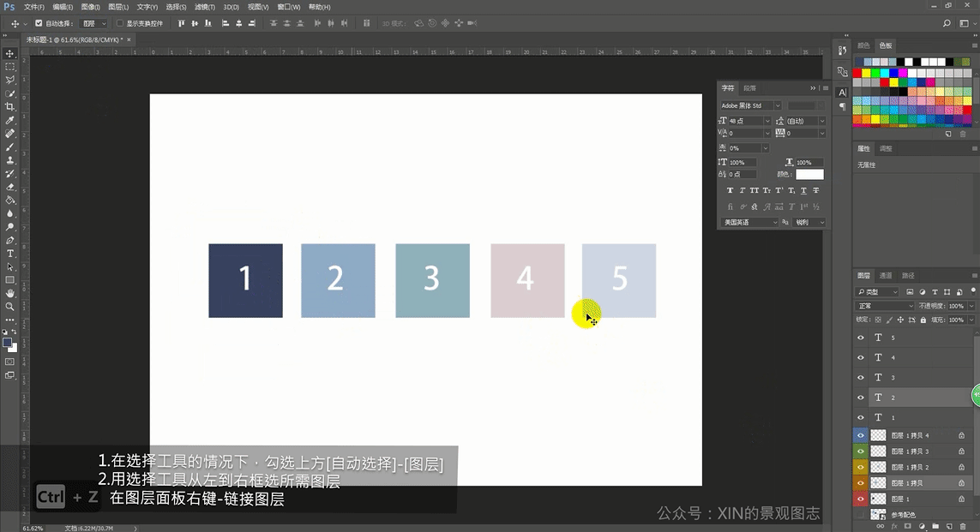The width and height of the screenshot is (980, 532).
Task: Open the search icon in options bar
Action: pos(947,23)
